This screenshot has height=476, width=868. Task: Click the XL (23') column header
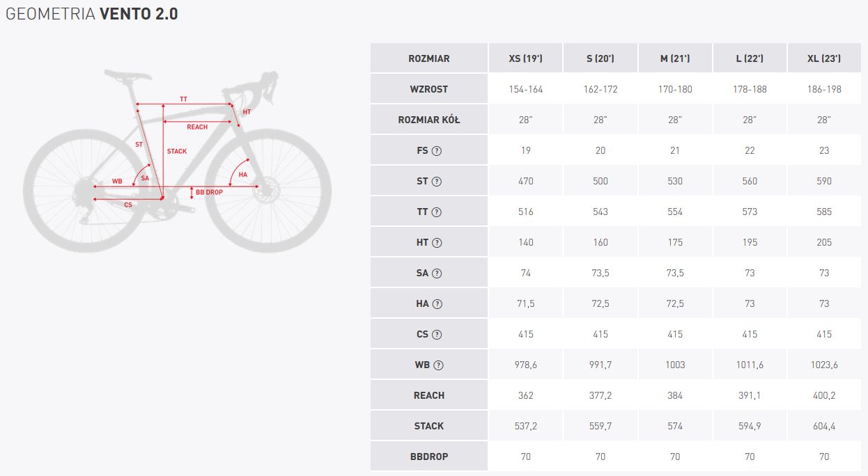pos(824,58)
